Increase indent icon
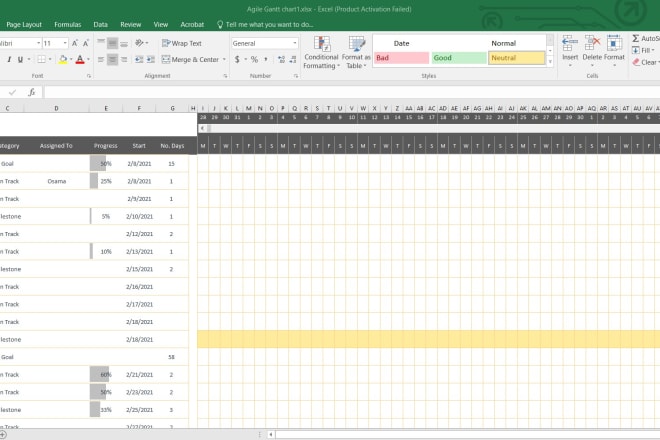 coord(151,59)
